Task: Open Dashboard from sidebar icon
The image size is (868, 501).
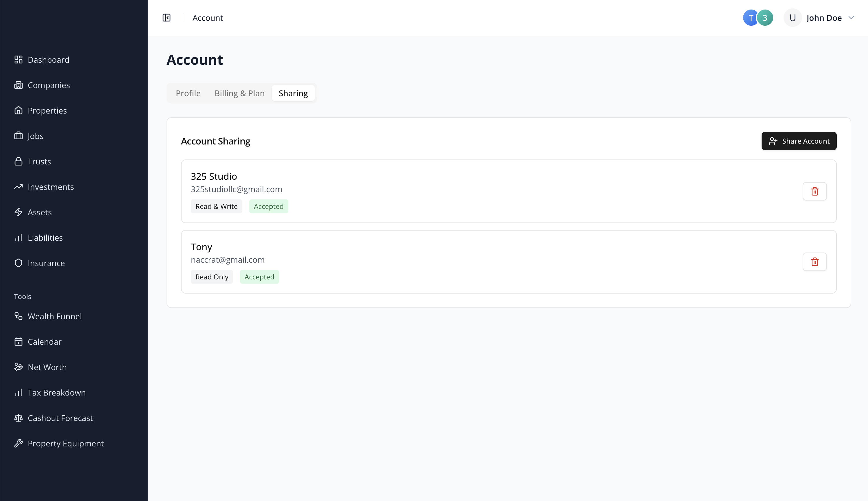Action: click(x=19, y=60)
